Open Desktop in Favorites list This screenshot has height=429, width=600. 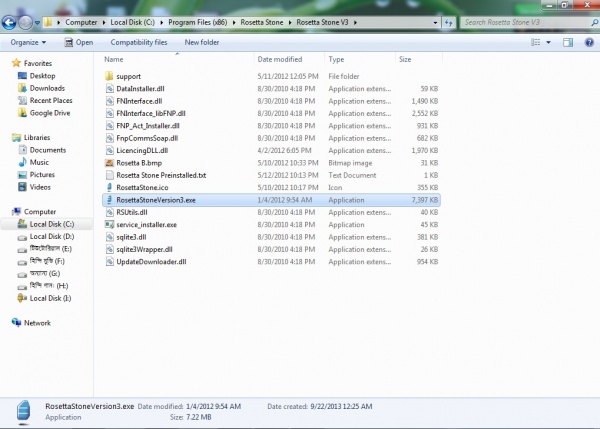(x=42, y=76)
